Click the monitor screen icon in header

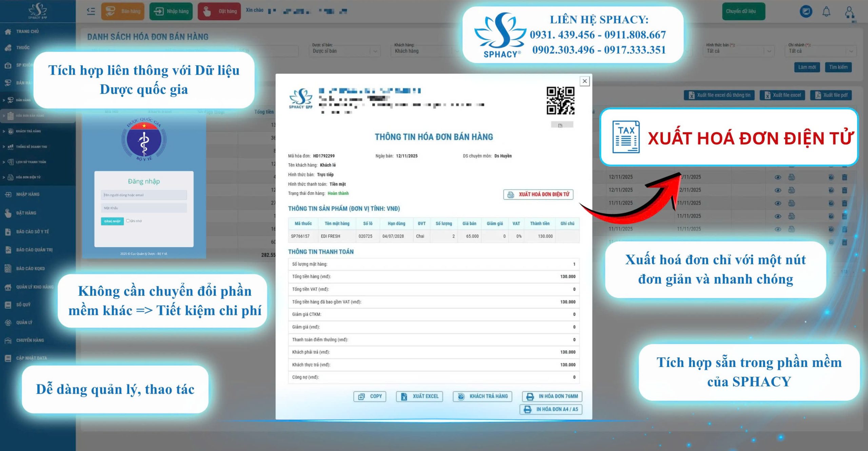806,12
